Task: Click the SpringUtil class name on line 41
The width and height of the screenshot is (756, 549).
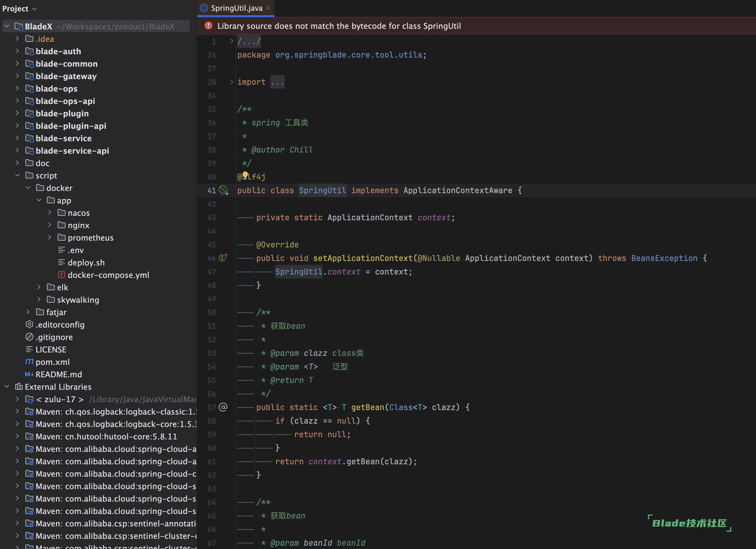Action: click(322, 190)
